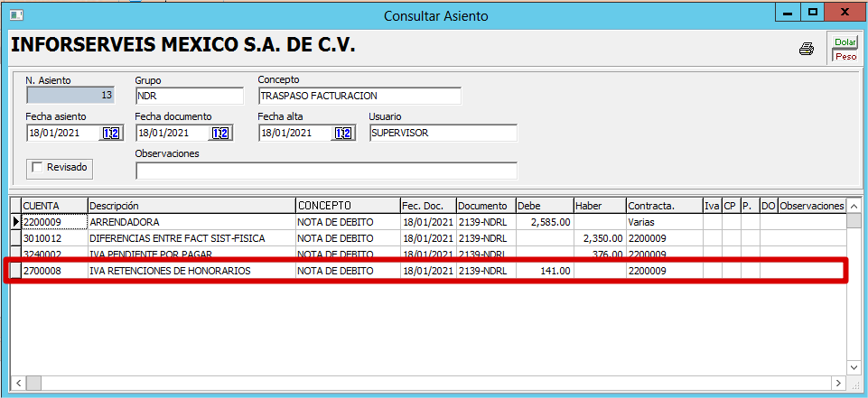Click the Descripción column header

coord(191,206)
